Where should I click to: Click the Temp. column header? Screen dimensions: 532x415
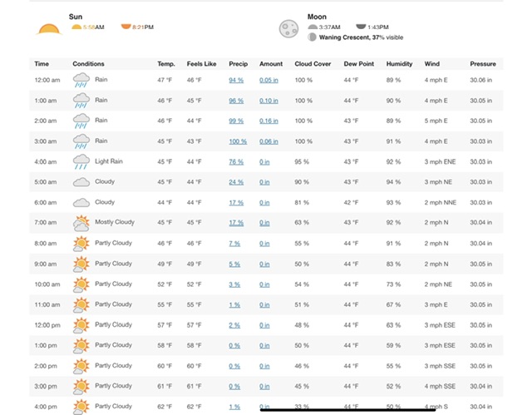[166, 64]
